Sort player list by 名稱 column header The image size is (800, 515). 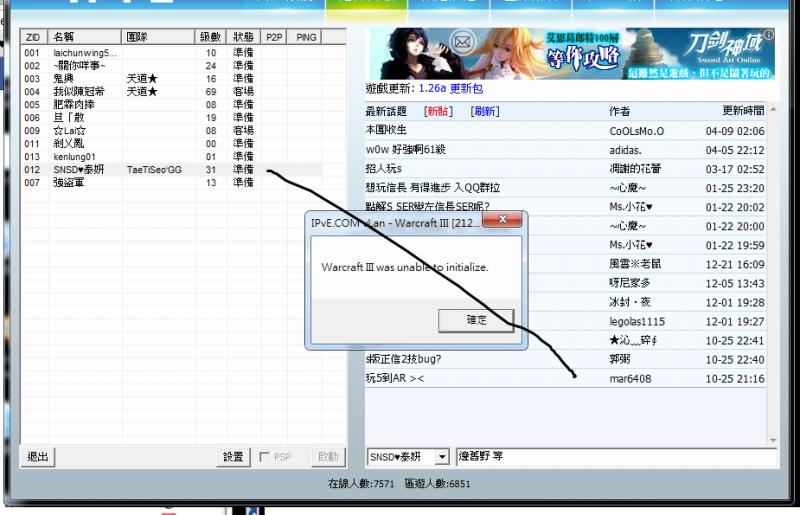tap(84, 37)
